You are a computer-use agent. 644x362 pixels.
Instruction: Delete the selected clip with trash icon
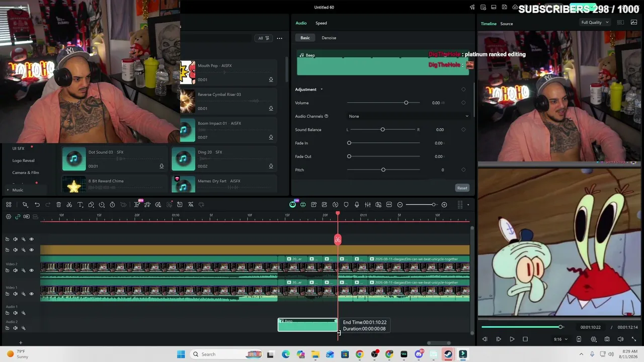[58, 205]
